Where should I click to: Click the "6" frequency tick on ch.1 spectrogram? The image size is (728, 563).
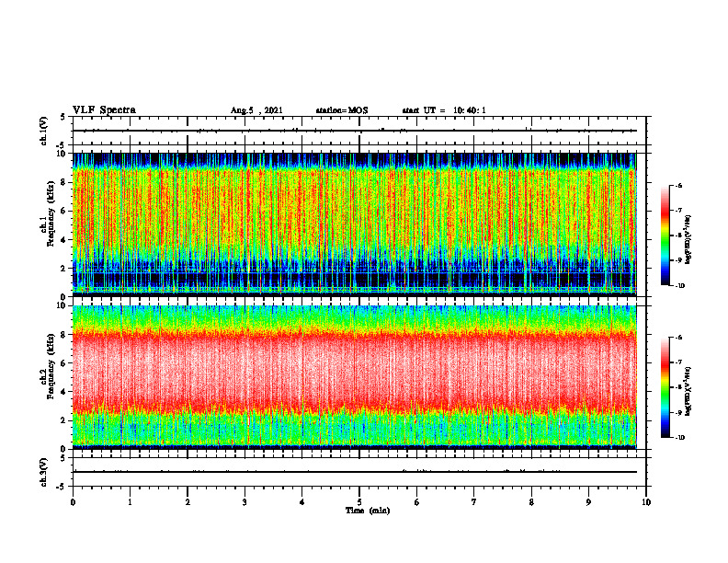click(65, 211)
